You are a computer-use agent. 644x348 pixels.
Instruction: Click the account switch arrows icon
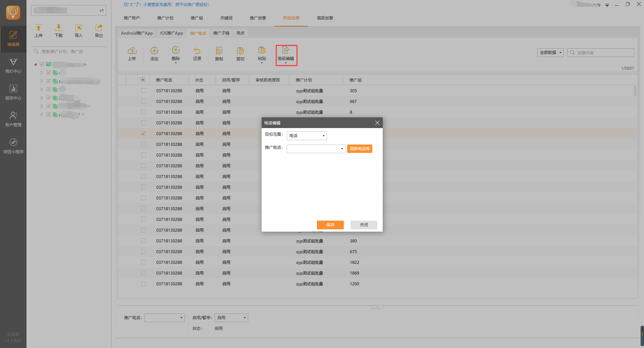[101, 11]
